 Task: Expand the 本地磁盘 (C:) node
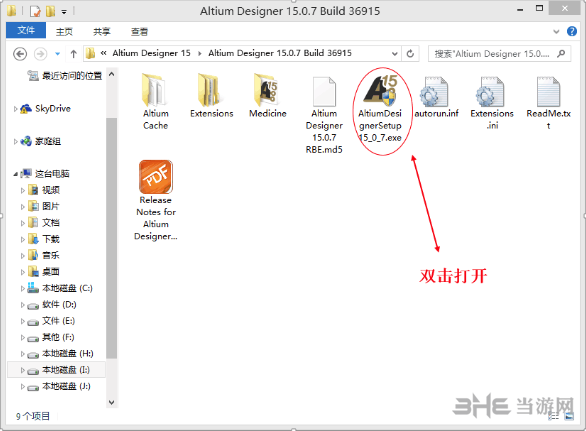(22, 288)
